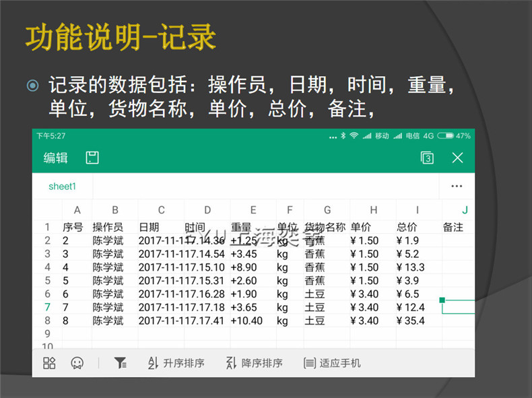Screen dimensions: 532x398
Task: Close the spreadsheet with the X icon
Action: tap(457, 158)
